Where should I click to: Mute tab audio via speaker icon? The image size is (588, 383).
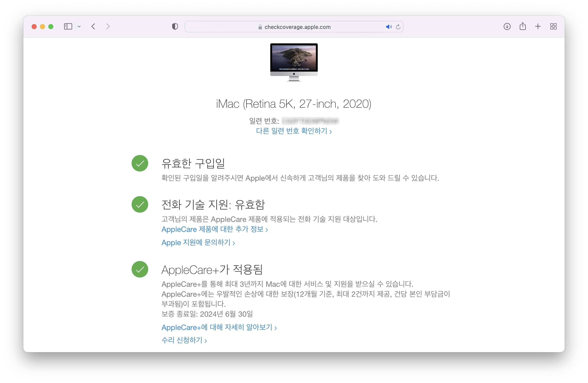389,27
